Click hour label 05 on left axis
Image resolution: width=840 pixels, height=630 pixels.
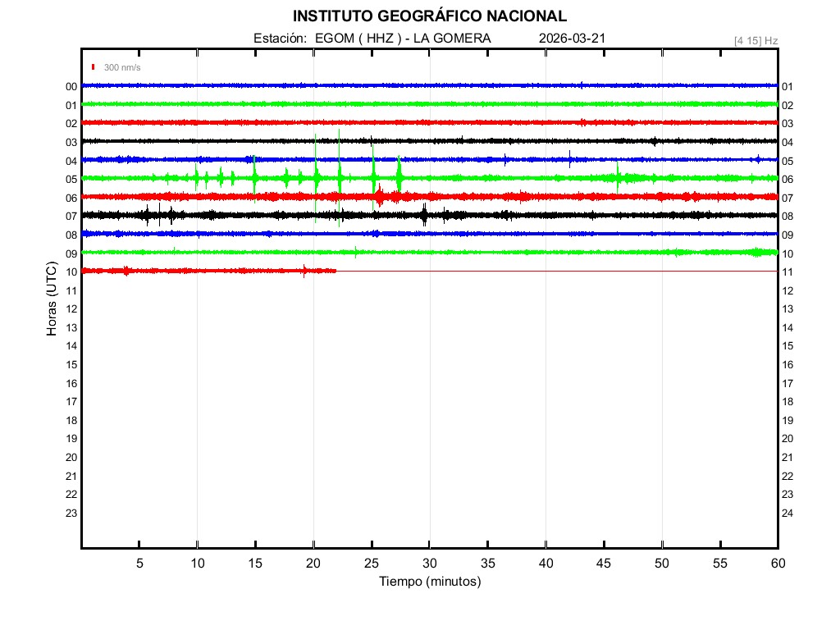[71, 180]
